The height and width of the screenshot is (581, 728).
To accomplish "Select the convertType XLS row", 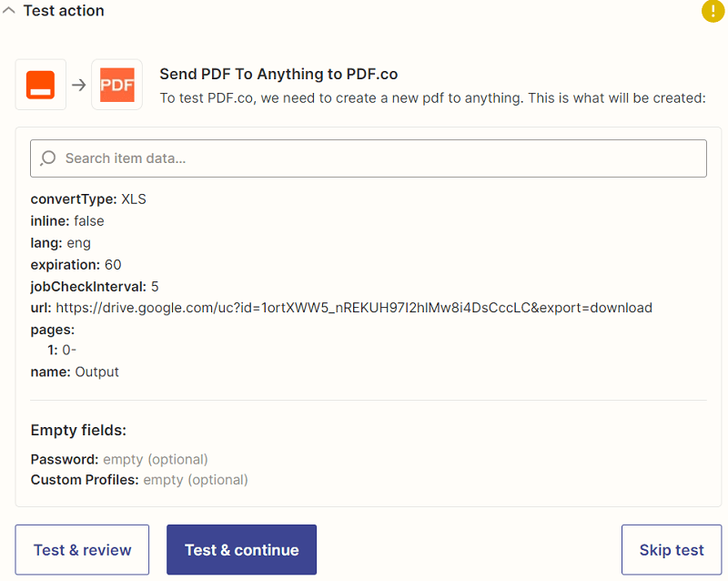I will [88, 199].
